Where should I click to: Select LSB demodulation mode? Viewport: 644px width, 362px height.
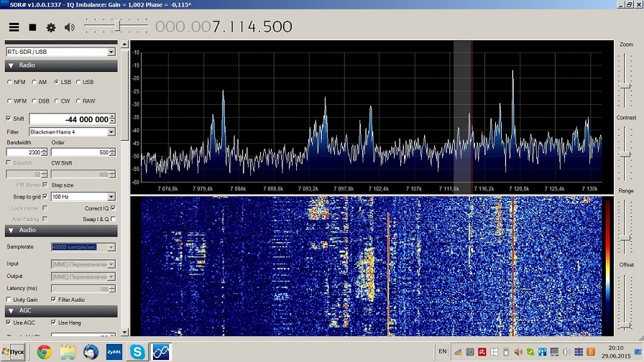56,82
